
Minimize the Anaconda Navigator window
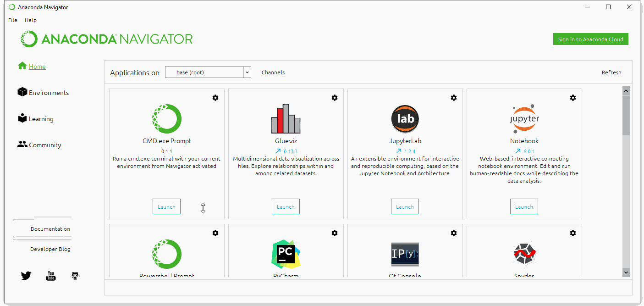[587, 7]
